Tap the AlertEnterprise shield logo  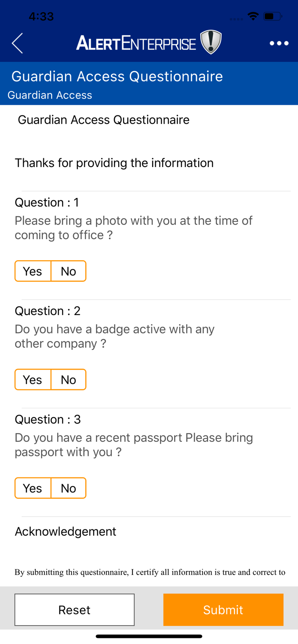click(x=211, y=43)
